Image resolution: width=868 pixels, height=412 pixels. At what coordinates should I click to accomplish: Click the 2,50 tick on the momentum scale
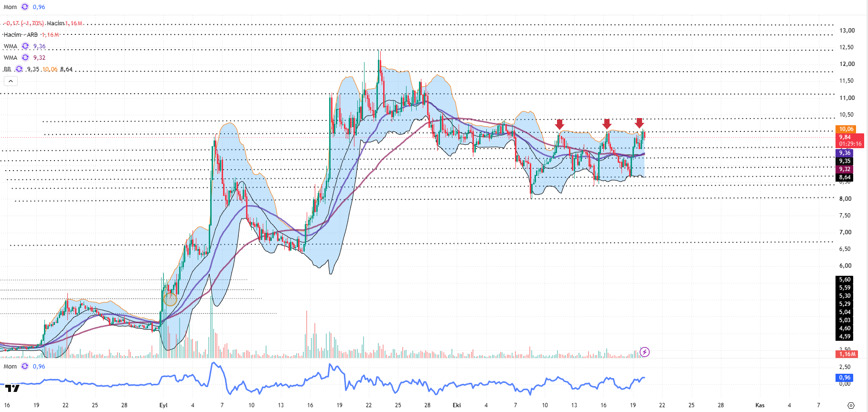[845, 367]
